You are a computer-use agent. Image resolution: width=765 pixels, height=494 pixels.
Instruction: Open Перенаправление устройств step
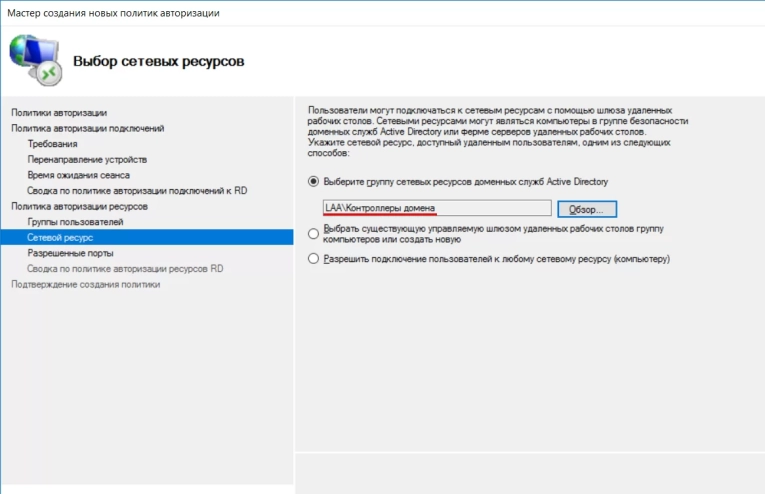coord(87,159)
